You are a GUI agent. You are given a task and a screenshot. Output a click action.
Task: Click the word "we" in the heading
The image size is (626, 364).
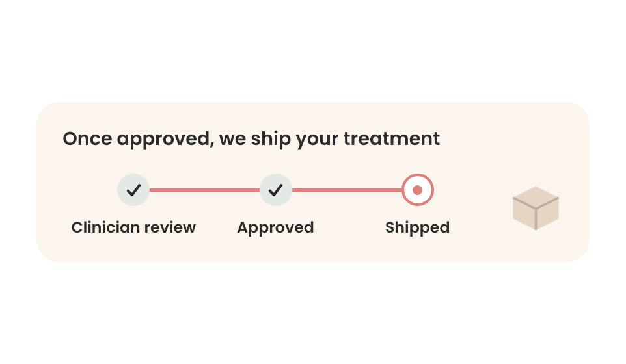tap(232, 140)
